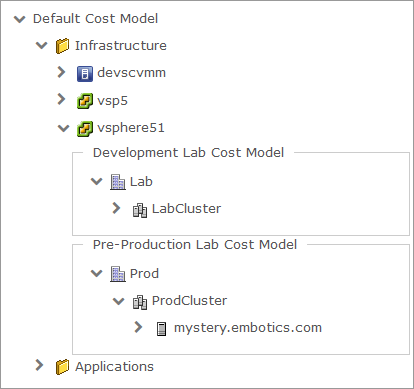This screenshot has height=389, width=414.
Task: Collapse the Infrastructure folder node
Action: pyautogui.click(x=42, y=45)
